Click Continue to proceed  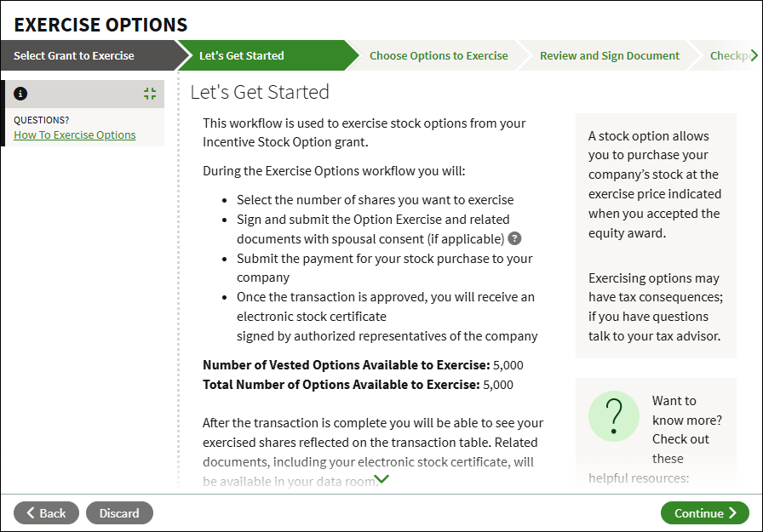click(x=704, y=513)
